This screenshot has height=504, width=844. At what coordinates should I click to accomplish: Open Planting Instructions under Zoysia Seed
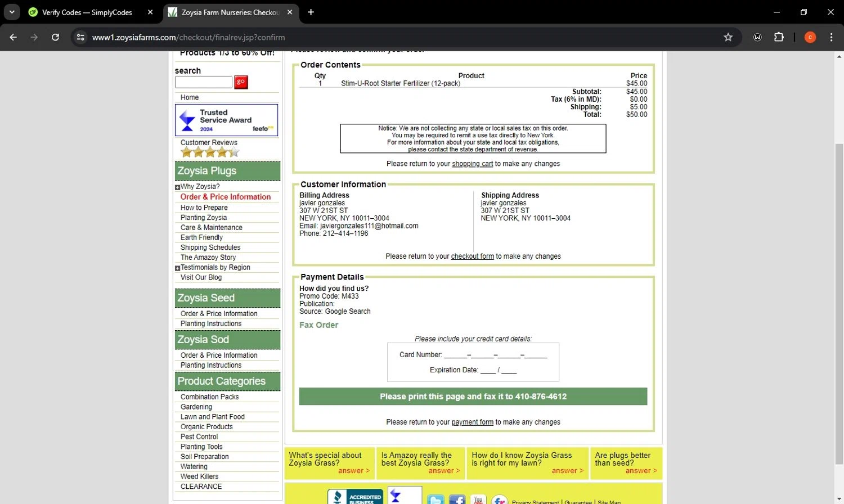pos(211,324)
